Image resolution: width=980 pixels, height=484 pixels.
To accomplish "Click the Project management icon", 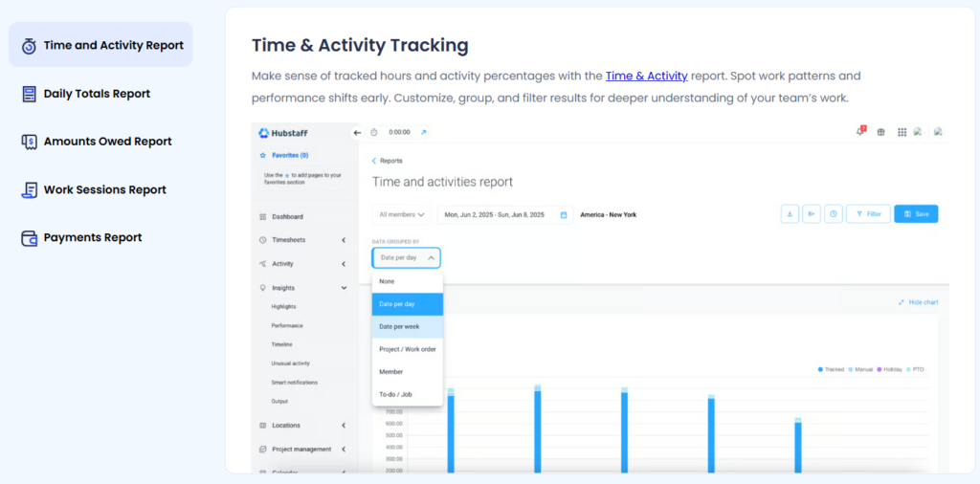I will (x=262, y=449).
